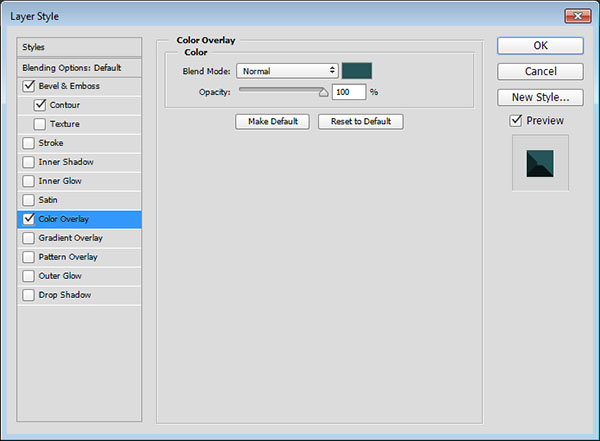The width and height of the screenshot is (600, 441).
Task: Select the Texture settings row
Action: point(79,124)
